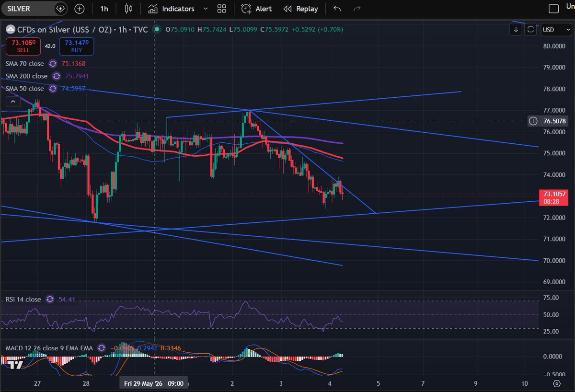Select the SMA 200 close indicator legend
This screenshot has height=392, width=575.
pos(26,76)
